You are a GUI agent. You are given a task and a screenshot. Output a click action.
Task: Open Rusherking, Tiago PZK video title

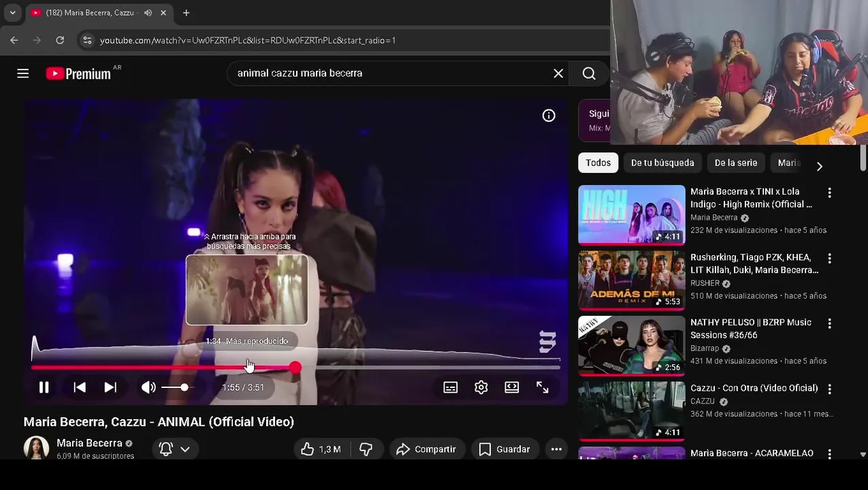(x=754, y=263)
